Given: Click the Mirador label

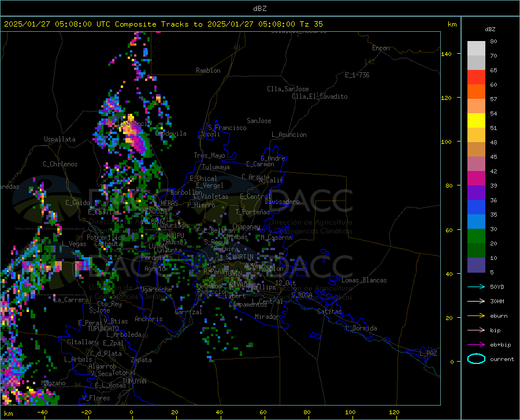Looking at the screenshot, I should (266, 317).
